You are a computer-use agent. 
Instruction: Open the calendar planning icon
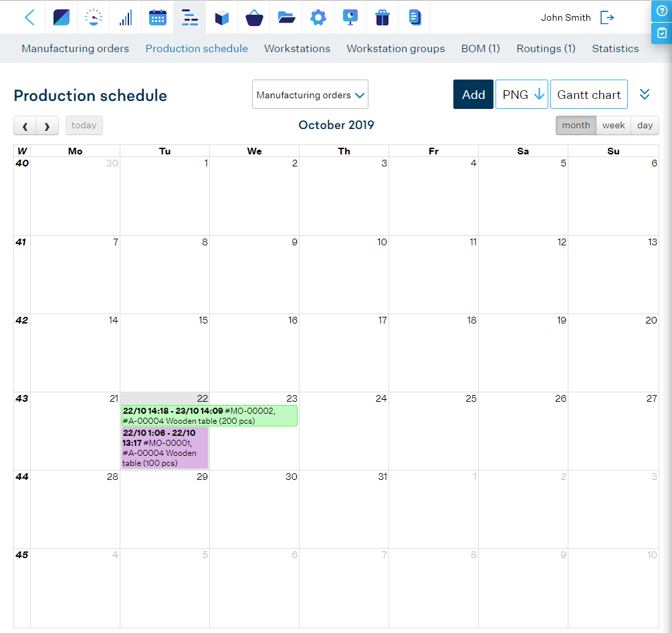click(x=158, y=17)
